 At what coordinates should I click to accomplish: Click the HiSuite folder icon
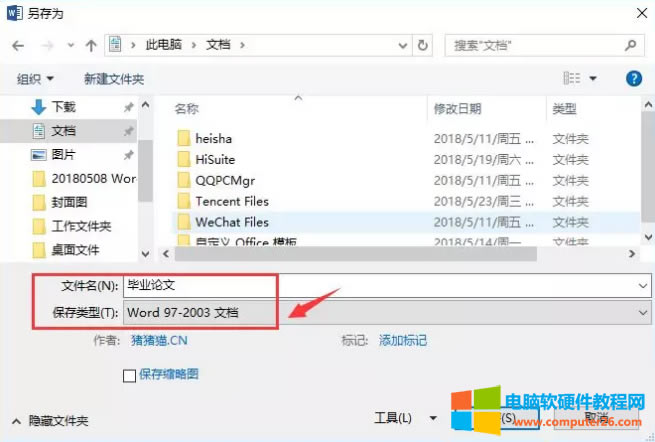coord(183,159)
